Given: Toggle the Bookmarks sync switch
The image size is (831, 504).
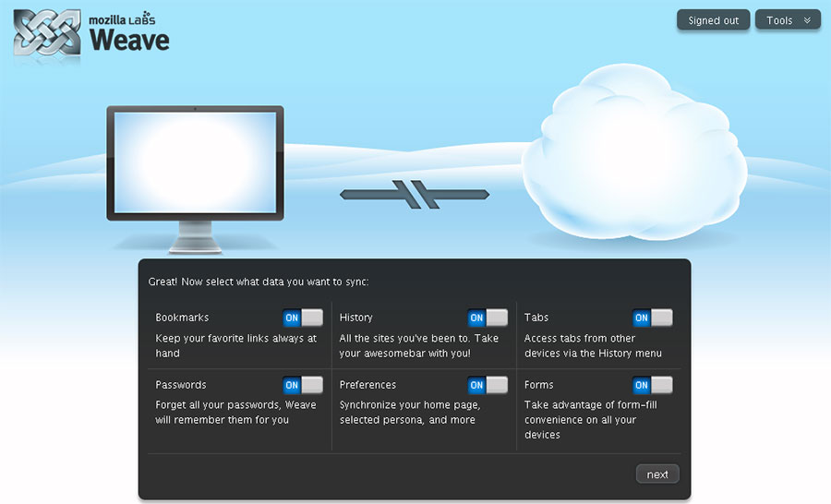Looking at the screenshot, I should [303, 318].
